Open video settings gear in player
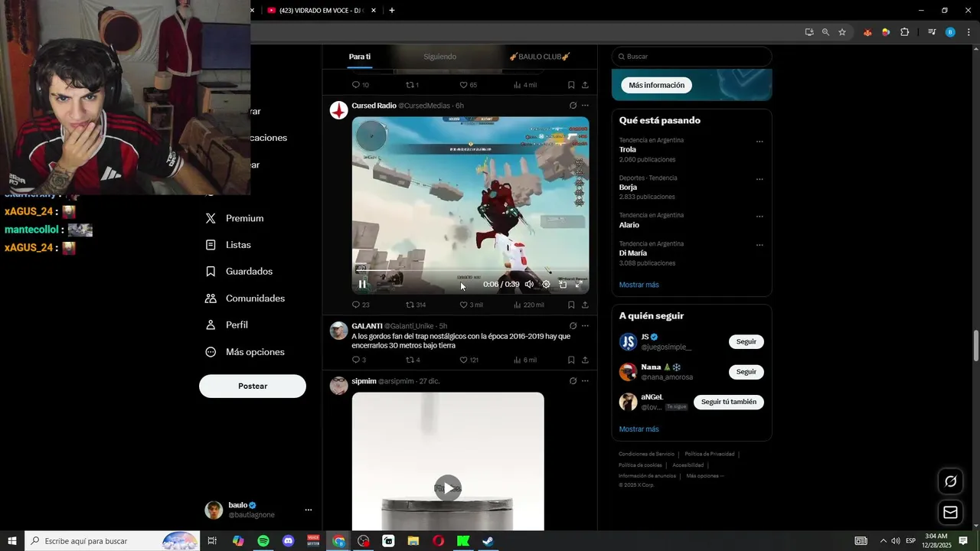Image resolution: width=980 pixels, height=551 pixels. tap(546, 284)
